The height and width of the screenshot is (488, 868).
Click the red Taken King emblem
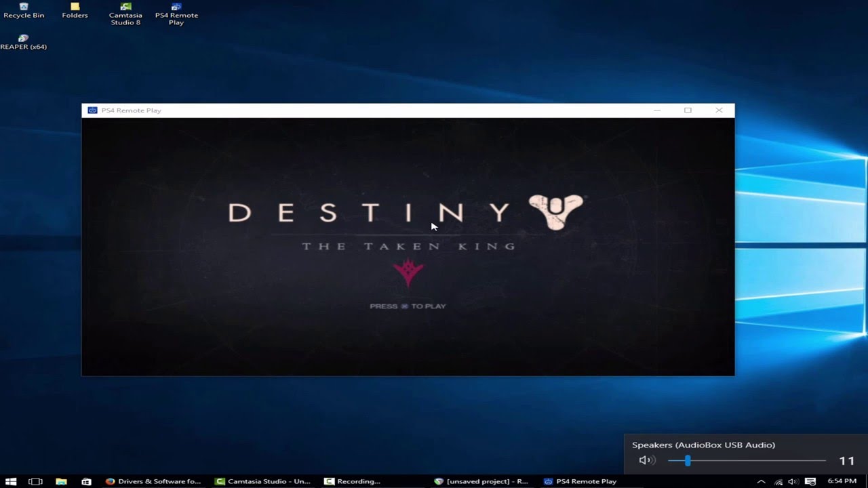click(x=408, y=273)
